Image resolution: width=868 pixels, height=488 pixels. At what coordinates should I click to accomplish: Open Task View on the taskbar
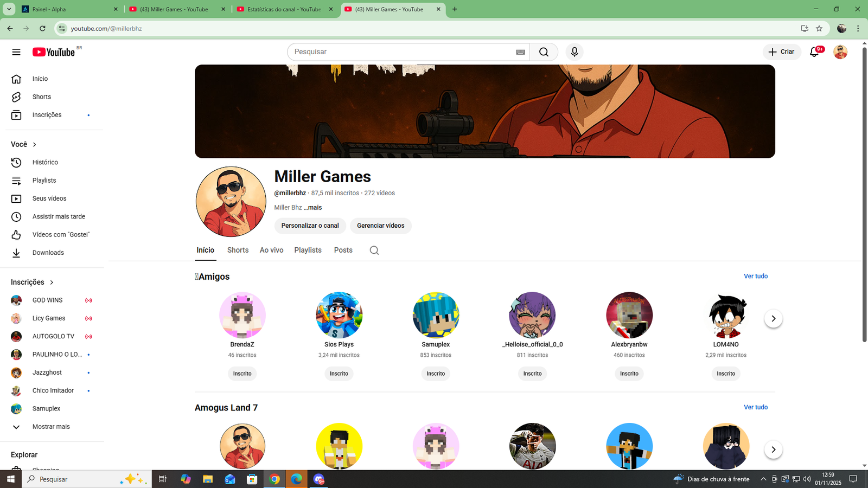click(162, 479)
